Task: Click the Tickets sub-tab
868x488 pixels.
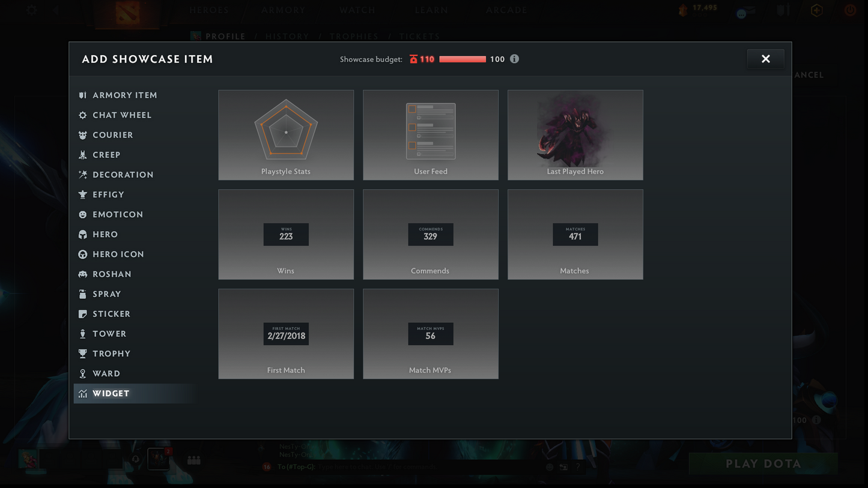Action: 420,37
